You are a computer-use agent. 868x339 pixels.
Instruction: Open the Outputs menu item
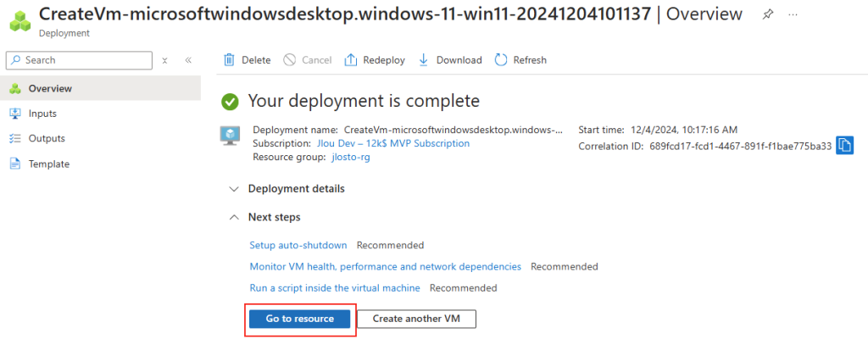100,138
